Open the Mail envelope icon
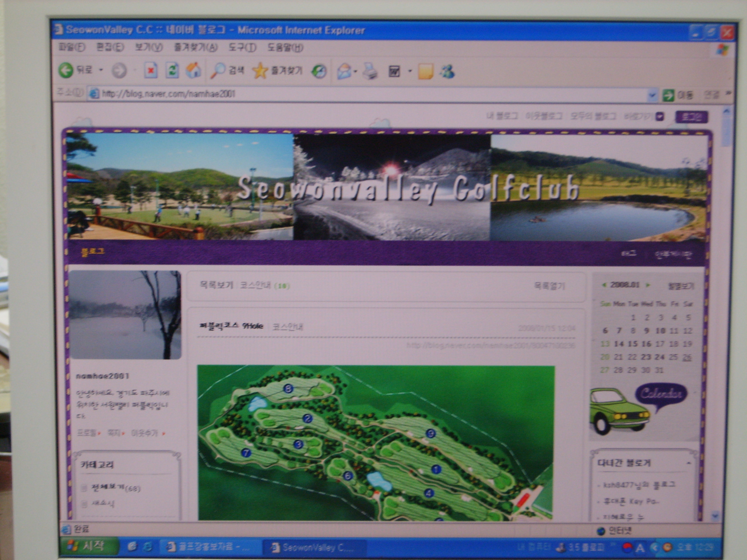 point(344,71)
